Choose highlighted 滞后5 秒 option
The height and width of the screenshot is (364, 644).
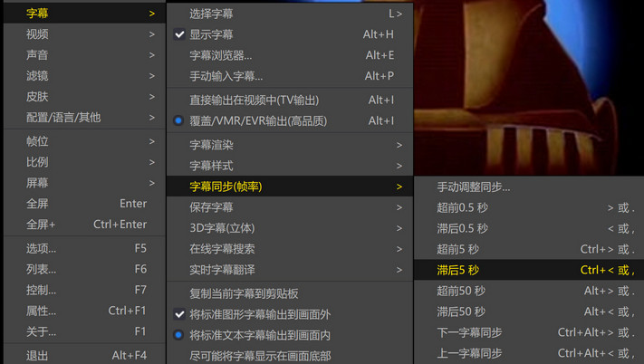tap(529, 270)
